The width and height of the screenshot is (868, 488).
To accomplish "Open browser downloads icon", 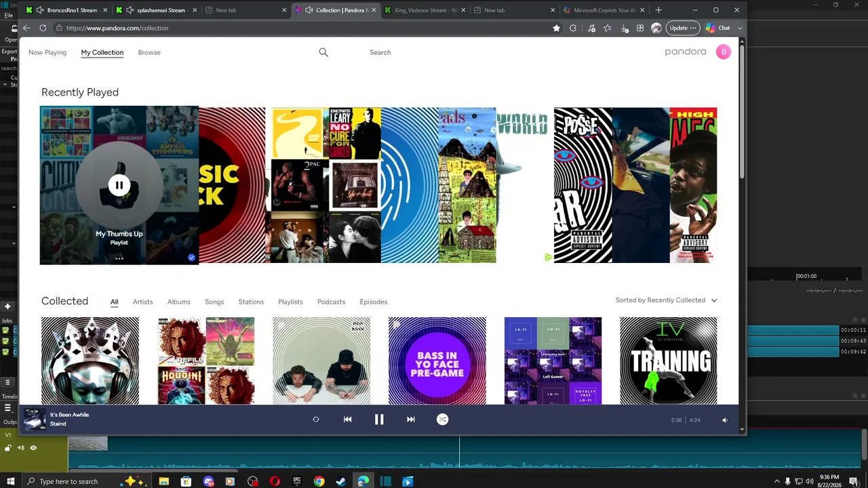I will [x=625, y=28].
